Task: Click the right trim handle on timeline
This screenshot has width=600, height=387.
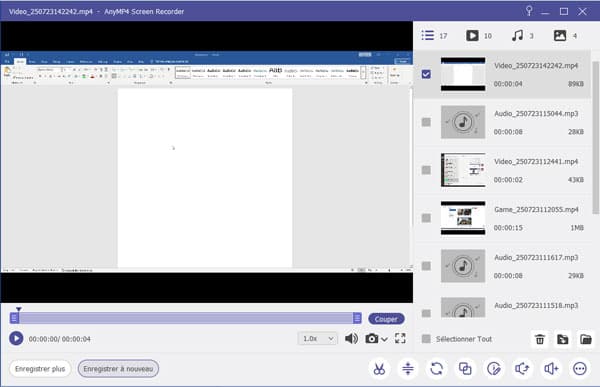Action: (357, 318)
